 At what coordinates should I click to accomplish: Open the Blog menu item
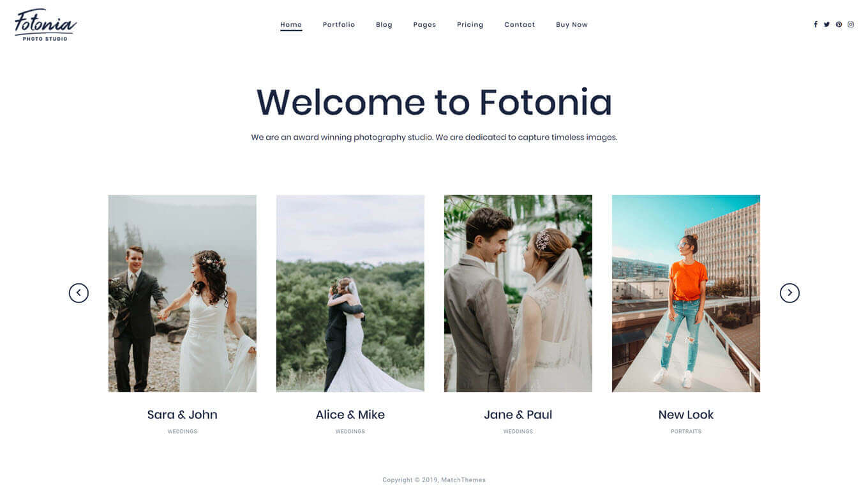(384, 25)
